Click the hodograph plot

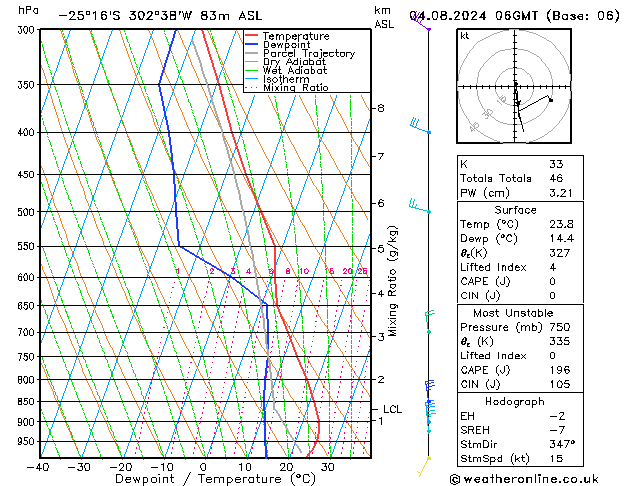click(514, 86)
